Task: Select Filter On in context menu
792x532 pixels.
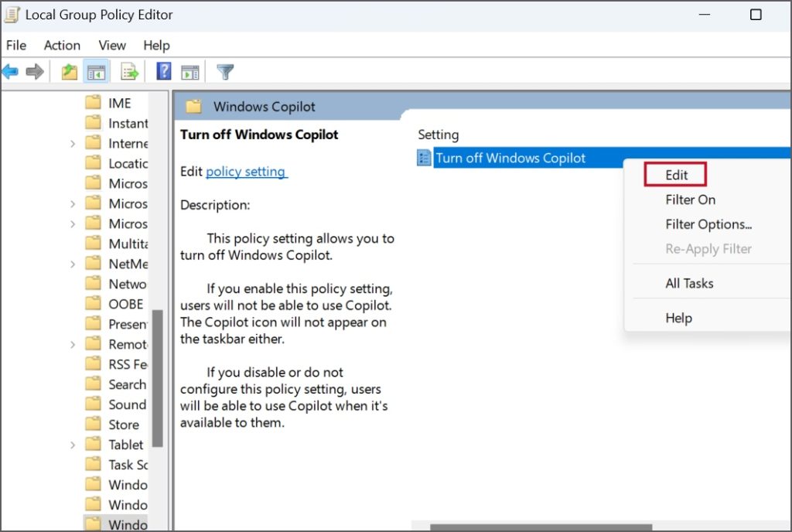Action: (x=690, y=199)
